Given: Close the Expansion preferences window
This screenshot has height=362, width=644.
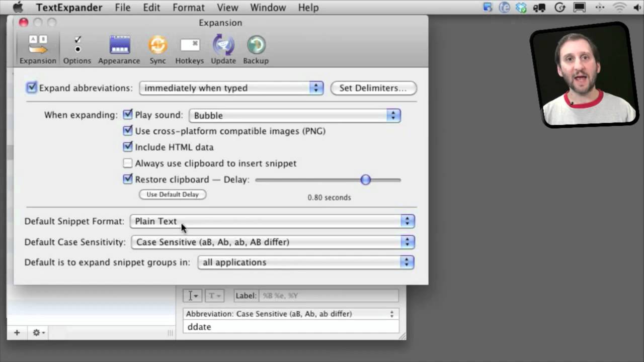Looking at the screenshot, I should (24, 23).
